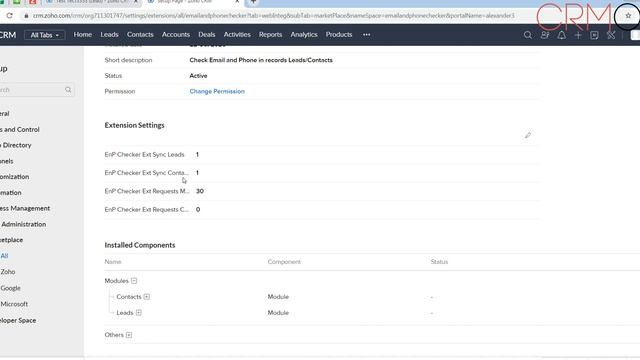The height and width of the screenshot is (360, 640).
Task: Open the Activities tab
Action: (237, 35)
